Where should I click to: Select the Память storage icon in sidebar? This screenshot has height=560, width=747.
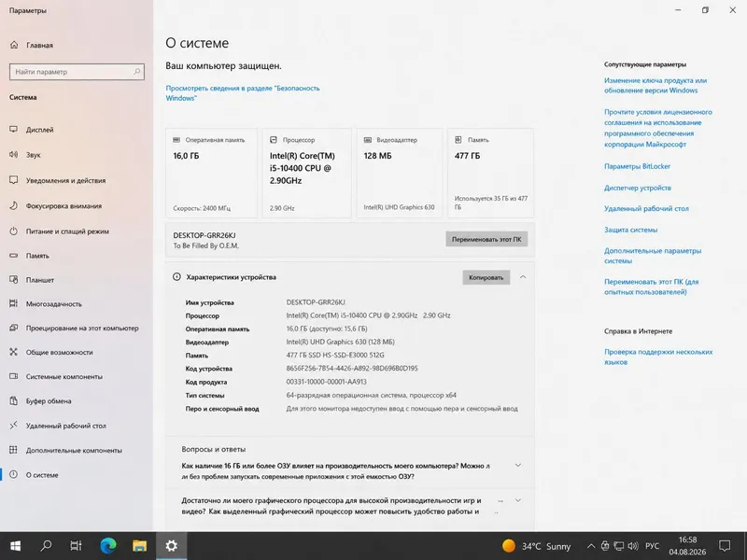pyautogui.click(x=14, y=256)
